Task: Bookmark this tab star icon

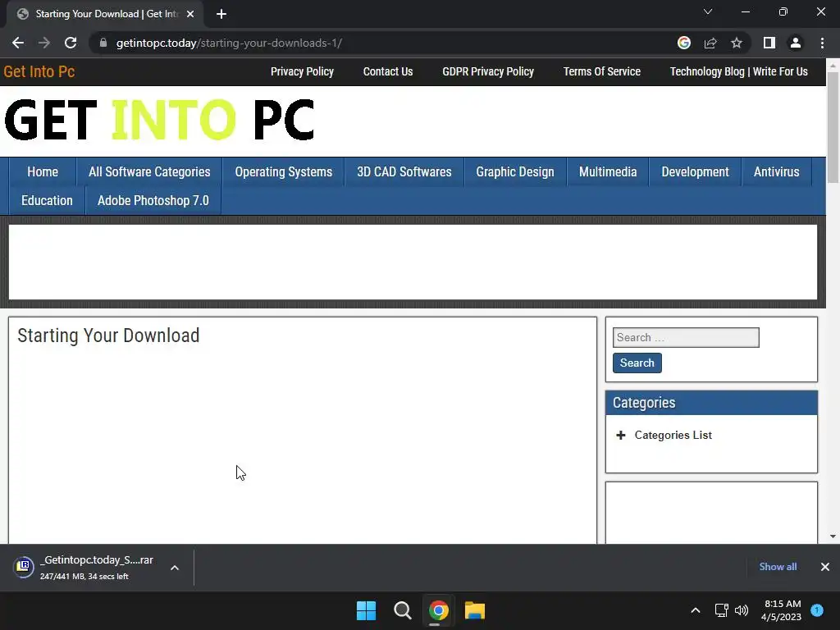Action: [x=737, y=43]
